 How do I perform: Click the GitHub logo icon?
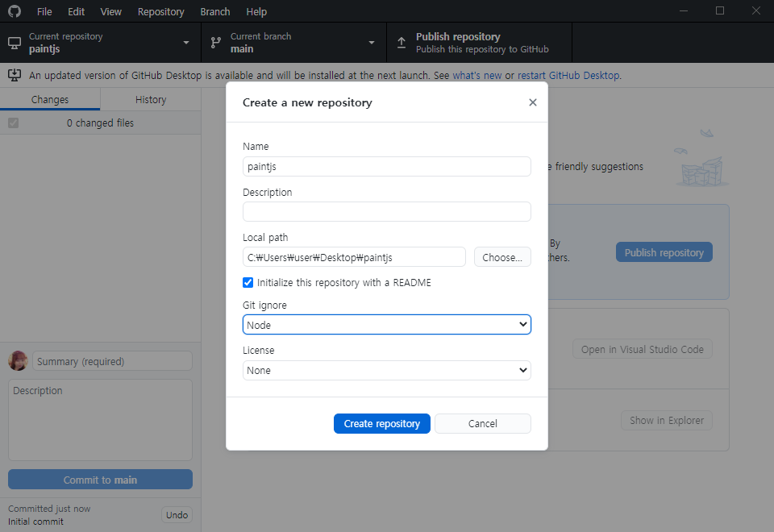pyautogui.click(x=15, y=10)
